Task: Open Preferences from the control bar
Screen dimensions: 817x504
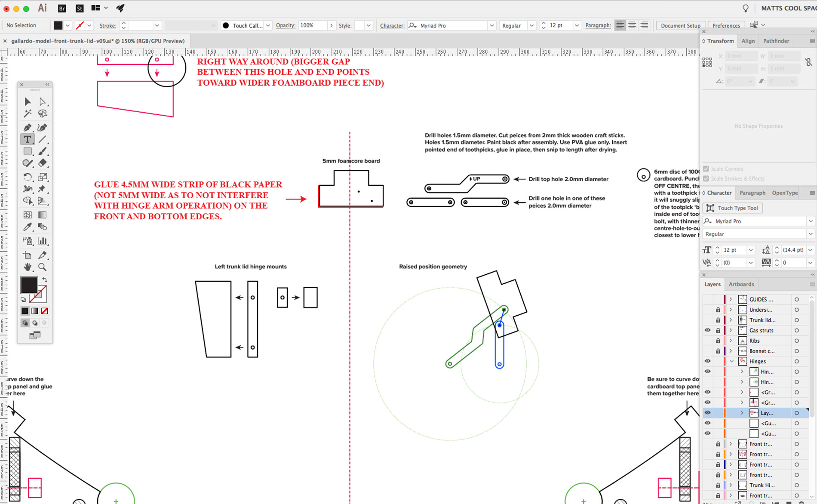Action: pos(726,25)
